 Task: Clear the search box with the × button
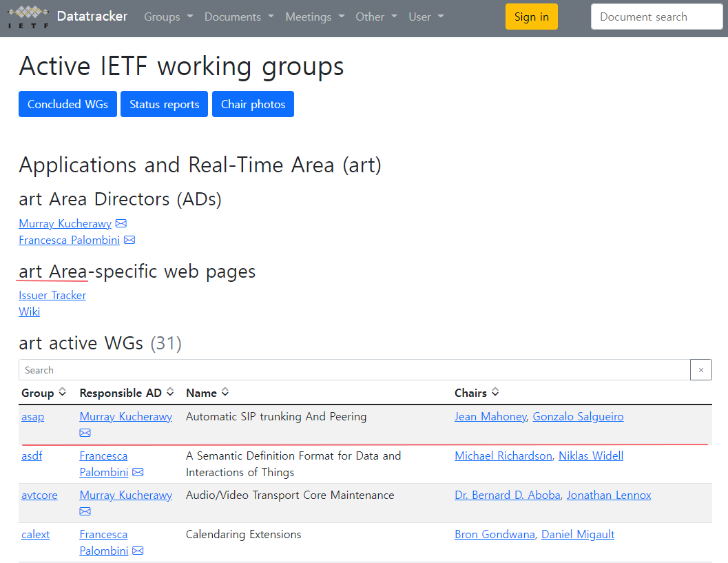[701, 370]
